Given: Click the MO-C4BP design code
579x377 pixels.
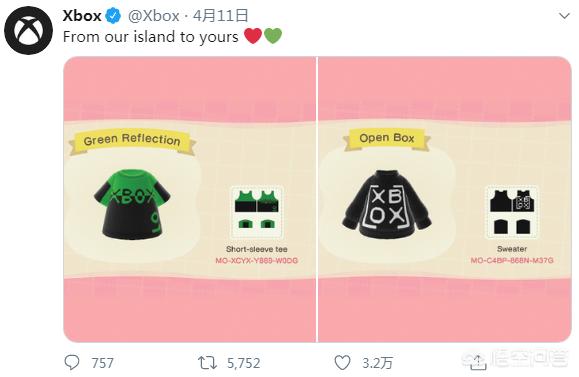Looking at the screenshot, I should point(512,260).
